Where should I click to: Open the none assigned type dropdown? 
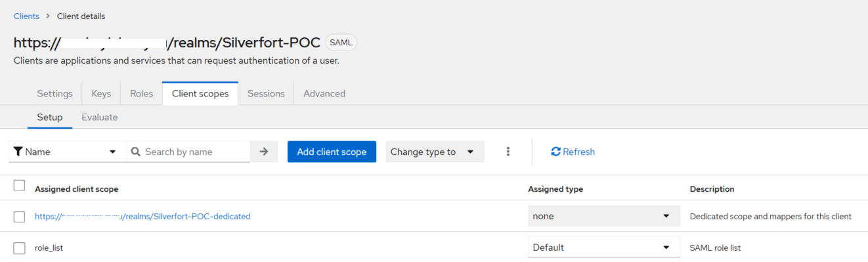pyautogui.click(x=604, y=216)
